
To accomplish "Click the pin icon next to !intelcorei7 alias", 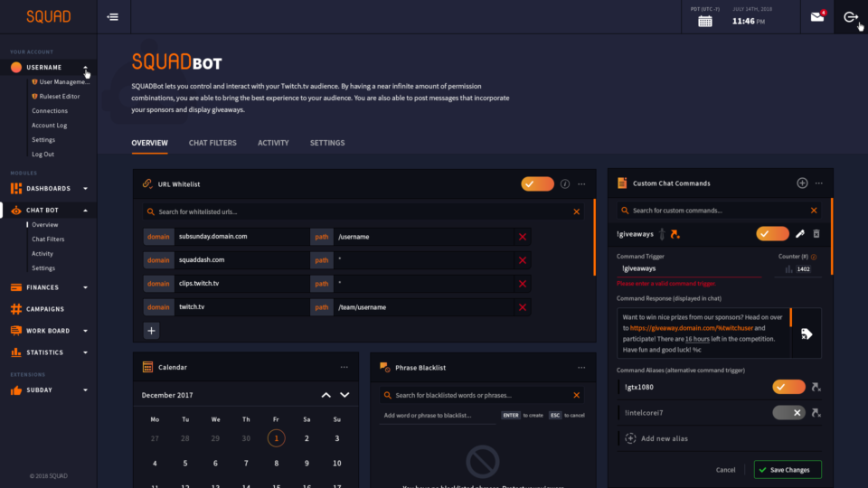I will click(816, 413).
